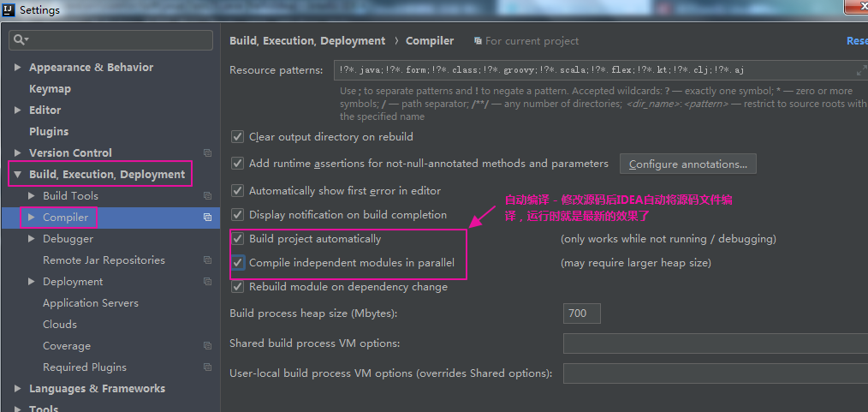Toggle Compile independent modules in parallel

[237, 262]
